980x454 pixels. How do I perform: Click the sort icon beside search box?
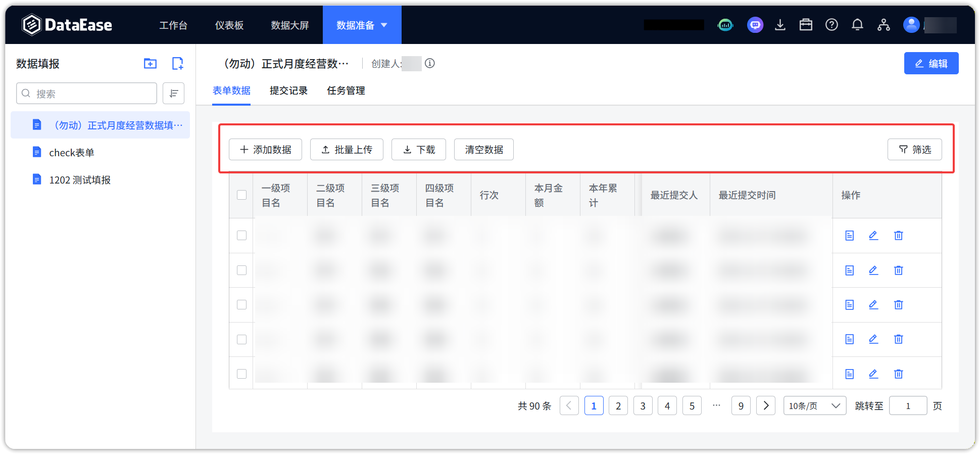[173, 94]
